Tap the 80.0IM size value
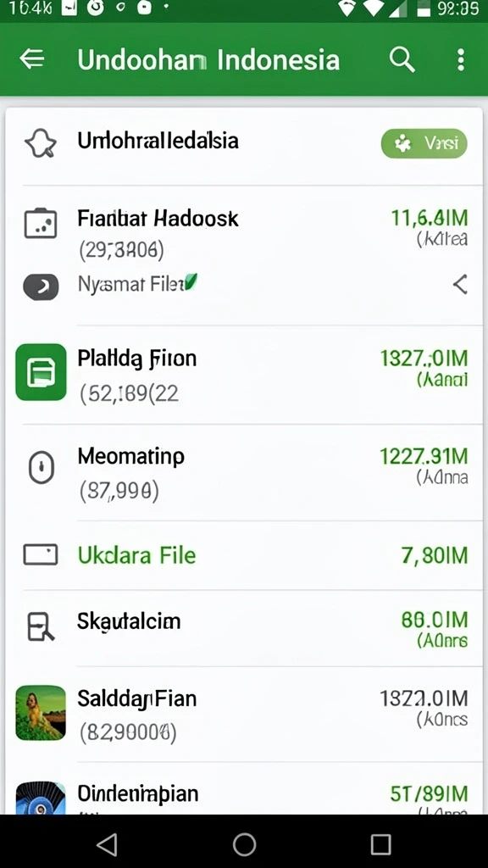The height and width of the screenshot is (868, 488). tap(435, 620)
